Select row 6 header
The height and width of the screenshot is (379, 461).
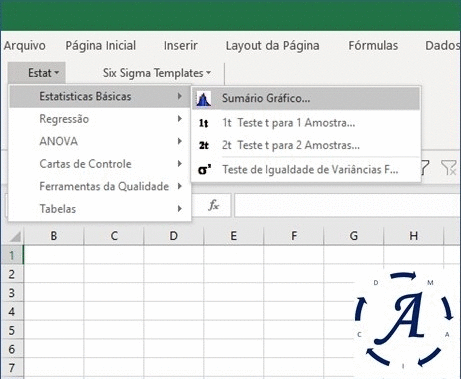[12, 349]
